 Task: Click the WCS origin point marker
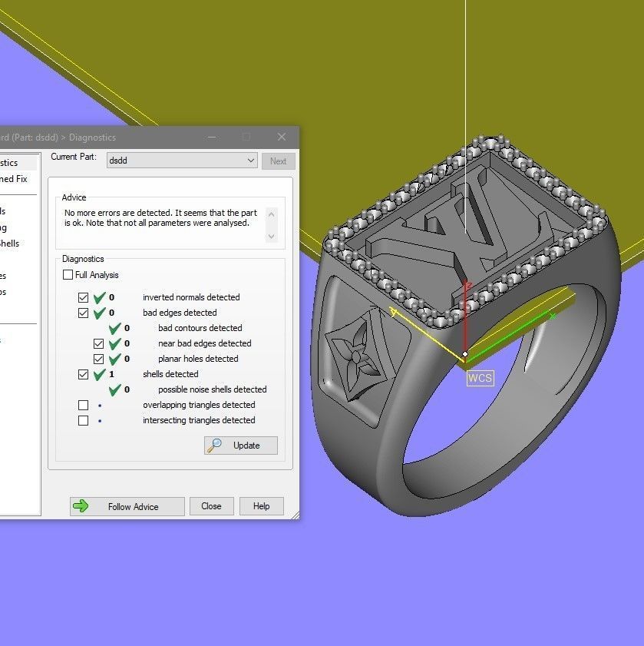[465, 354]
